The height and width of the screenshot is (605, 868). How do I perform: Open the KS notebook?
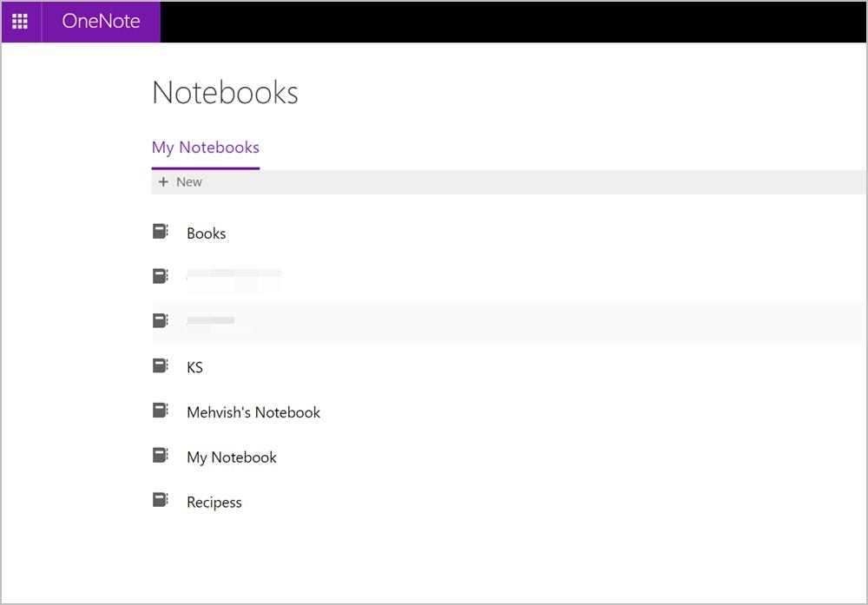194,367
